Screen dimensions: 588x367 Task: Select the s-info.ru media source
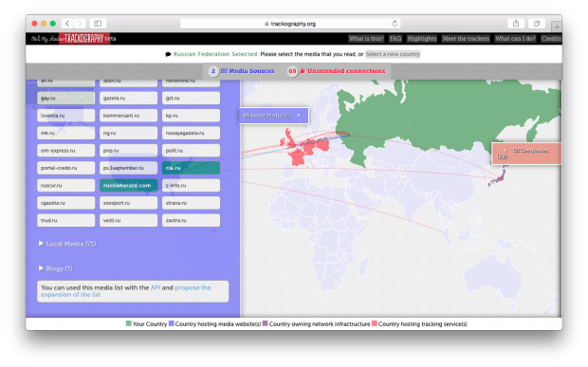coord(191,185)
